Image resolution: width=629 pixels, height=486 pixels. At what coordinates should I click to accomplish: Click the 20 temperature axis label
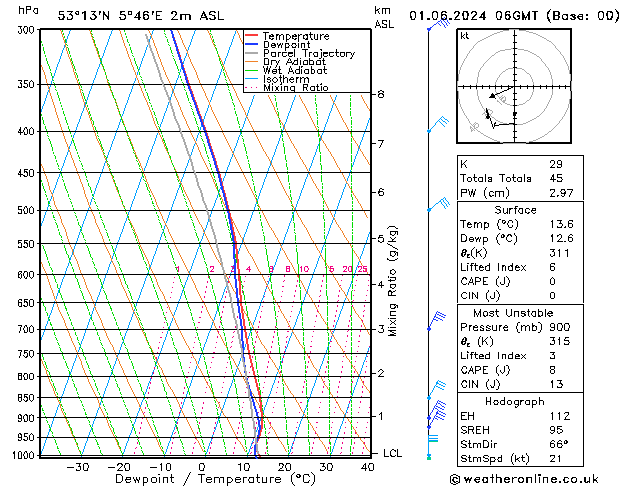pos(284,467)
